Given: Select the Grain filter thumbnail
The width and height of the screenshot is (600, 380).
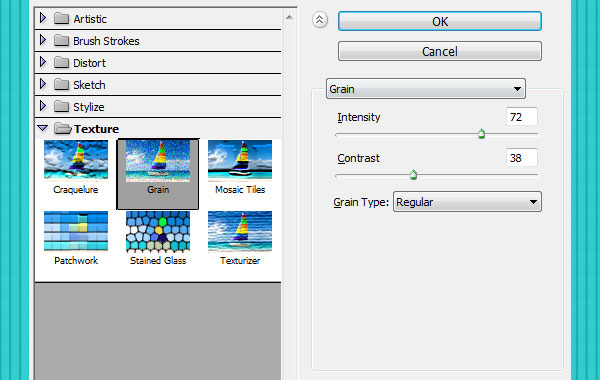Looking at the screenshot, I should click(158, 161).
